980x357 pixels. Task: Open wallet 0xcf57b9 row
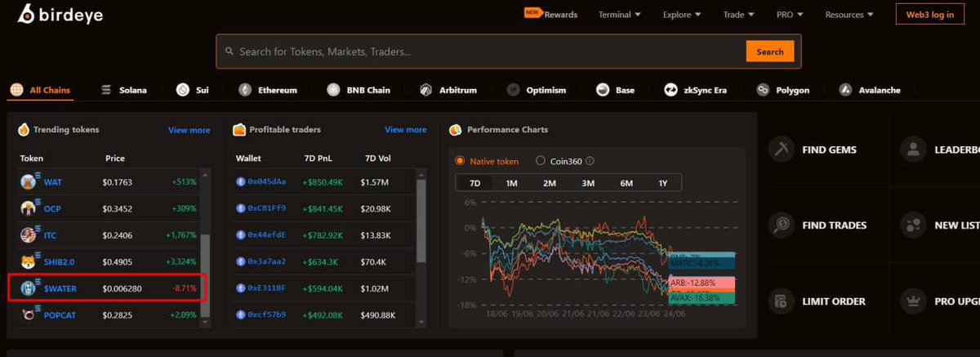point(324,315)
